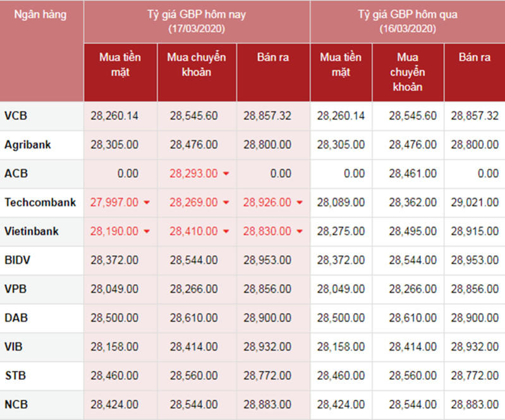
Task: Click the Techcombank row label
Action: pos(40,203)
